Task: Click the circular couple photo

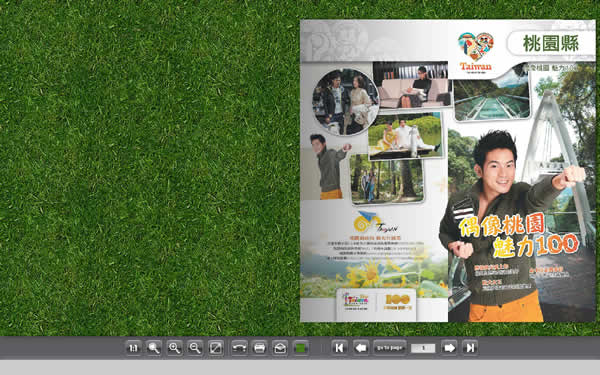Action: tap(346, 102)
